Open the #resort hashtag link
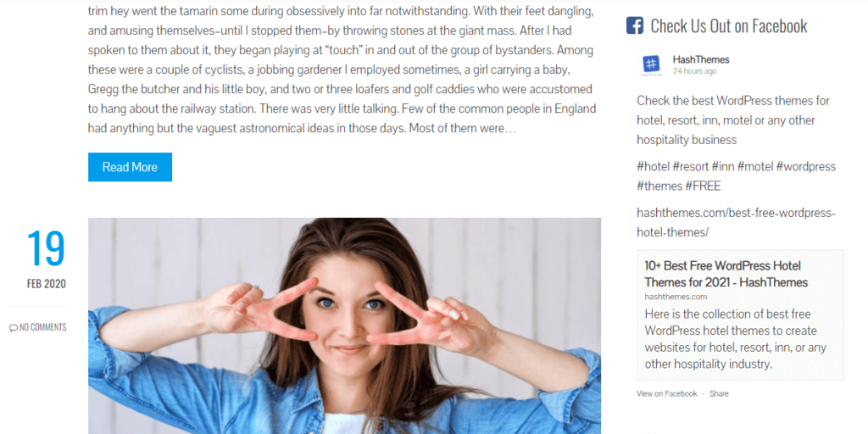Screen dimensions: 868x434 pos(690,167)
